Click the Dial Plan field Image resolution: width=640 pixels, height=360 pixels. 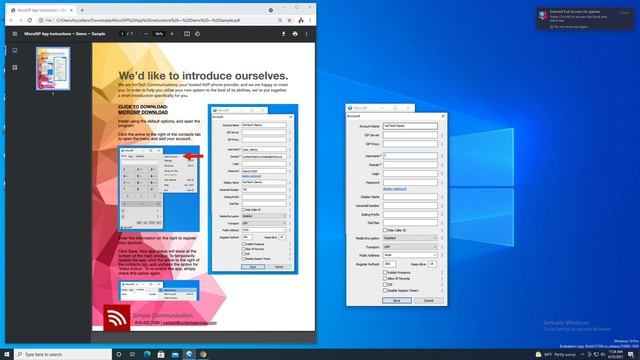[x=410, y=223]
